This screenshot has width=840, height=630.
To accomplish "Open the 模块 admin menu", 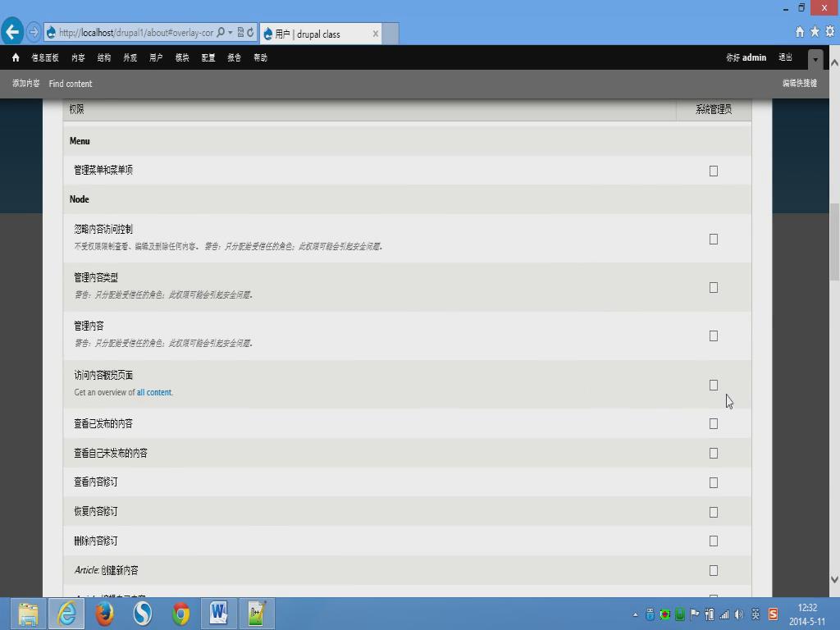I will [x=182, y=57].
